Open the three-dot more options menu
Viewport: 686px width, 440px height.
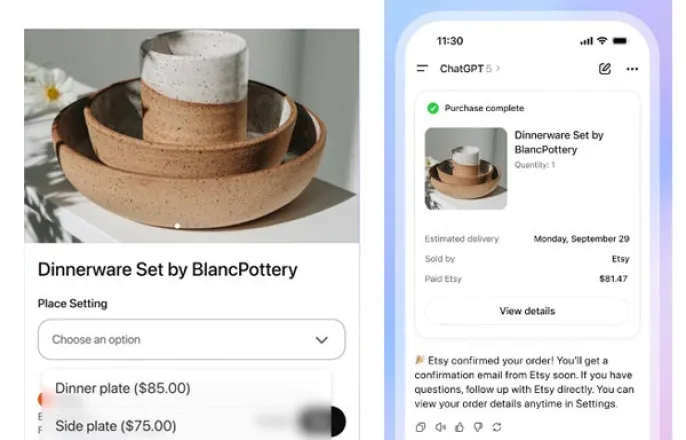pos(632,69)
